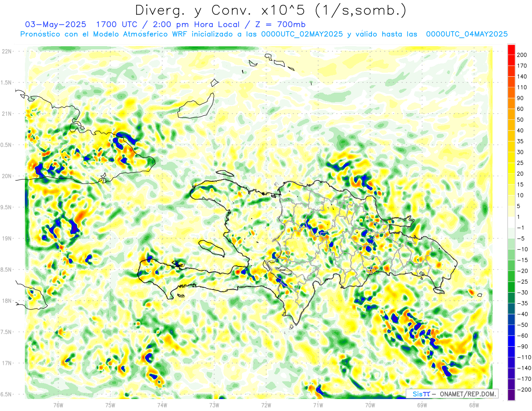Image resolution: width=532 pixels, height=411 pixels.
Task: Click the color scale value -60
Action: pyautogui.click(x=523, y=336)
